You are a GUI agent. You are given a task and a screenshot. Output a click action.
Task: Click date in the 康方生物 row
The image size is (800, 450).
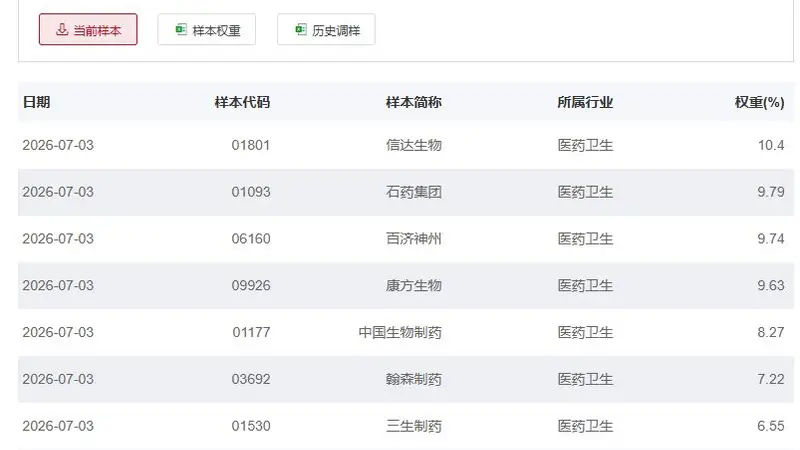coord(58,286)
